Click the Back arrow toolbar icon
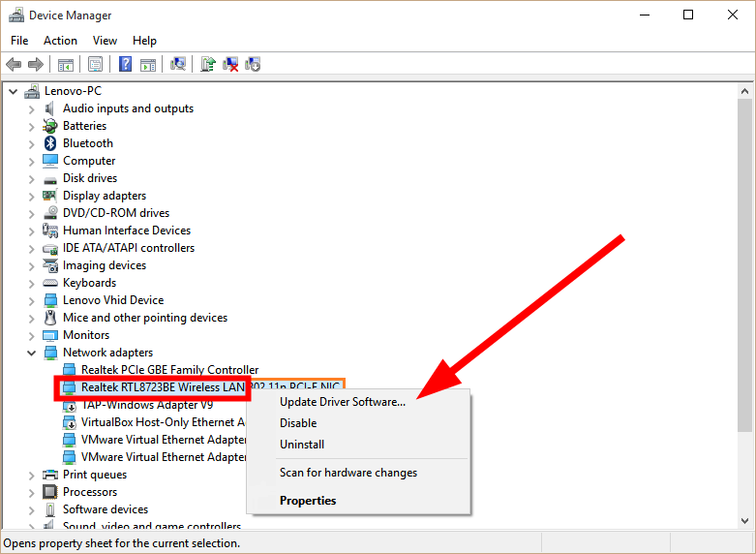This screenshot has width=756, height=554. click(x=14, y=64)
